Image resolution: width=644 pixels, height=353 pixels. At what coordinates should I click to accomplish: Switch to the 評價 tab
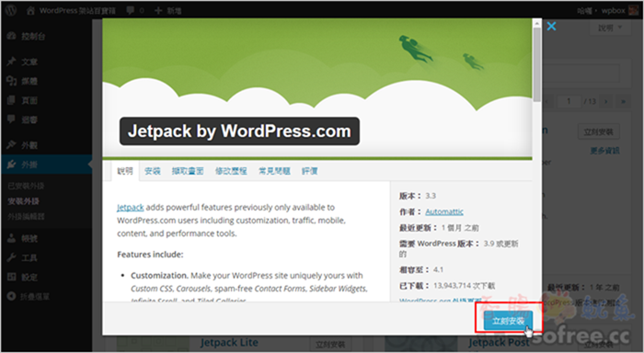click(x=310, y=171)
